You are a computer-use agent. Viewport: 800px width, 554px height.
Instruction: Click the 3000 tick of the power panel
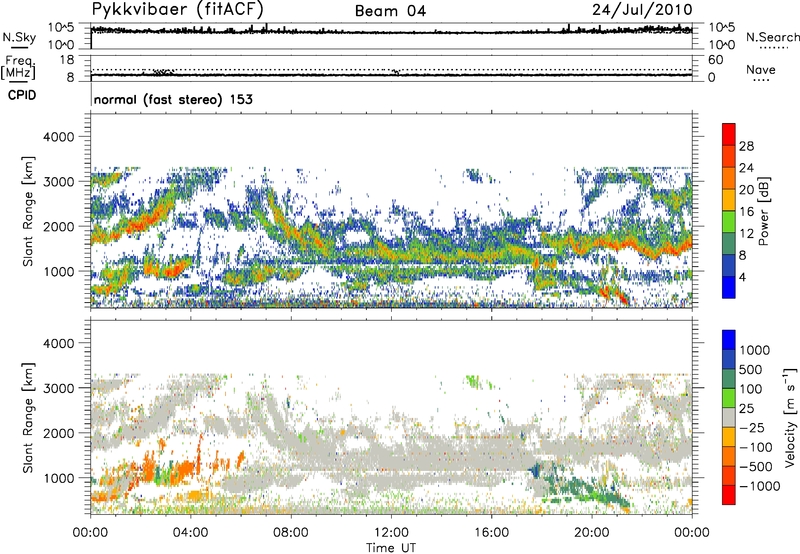pyautogui.click(x=58, y=182)
